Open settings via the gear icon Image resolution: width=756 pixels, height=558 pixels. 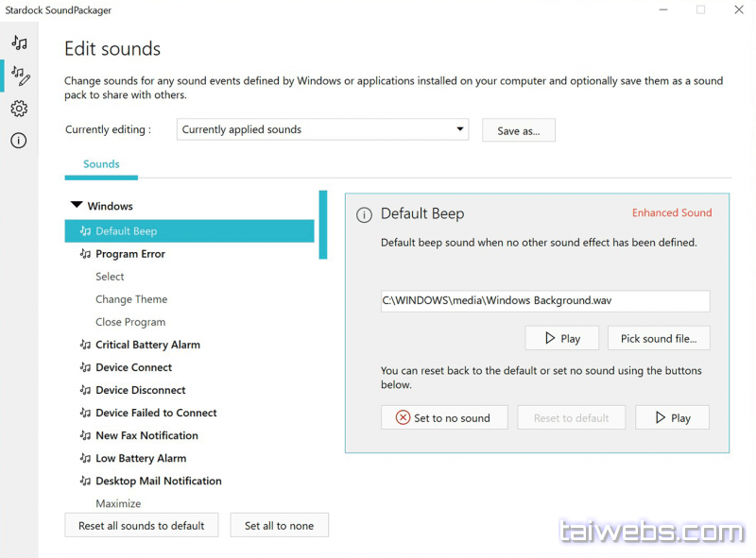pos(19,109)
